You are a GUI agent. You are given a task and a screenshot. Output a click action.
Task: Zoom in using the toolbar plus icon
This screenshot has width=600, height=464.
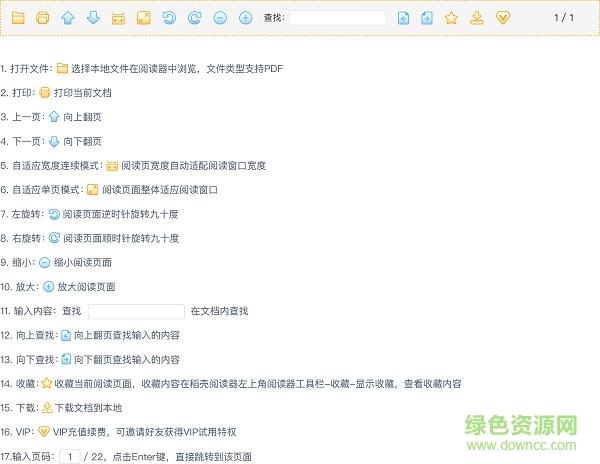click(x=246, y=18)
